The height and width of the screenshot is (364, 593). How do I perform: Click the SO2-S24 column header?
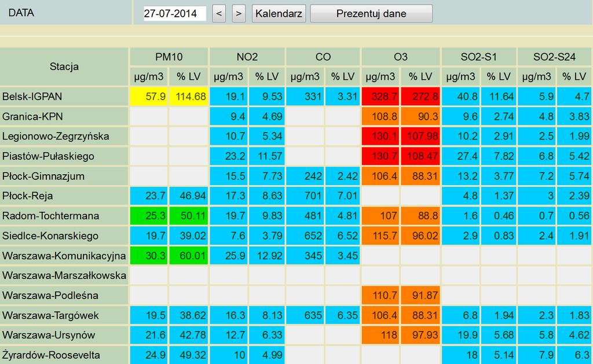pyautogui.click(x=554, y=57)
